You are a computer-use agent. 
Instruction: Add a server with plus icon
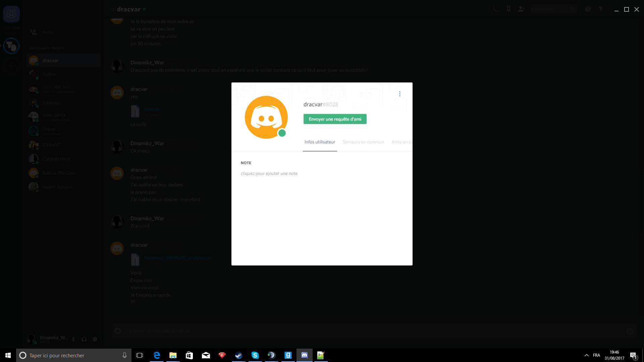[11, 66]
